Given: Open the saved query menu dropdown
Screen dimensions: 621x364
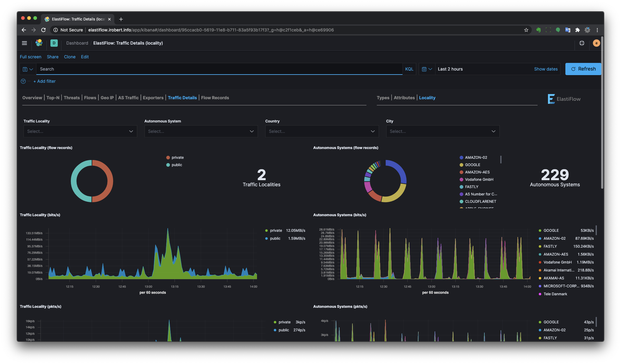Looking at the screenshot, I should [28, 69].
